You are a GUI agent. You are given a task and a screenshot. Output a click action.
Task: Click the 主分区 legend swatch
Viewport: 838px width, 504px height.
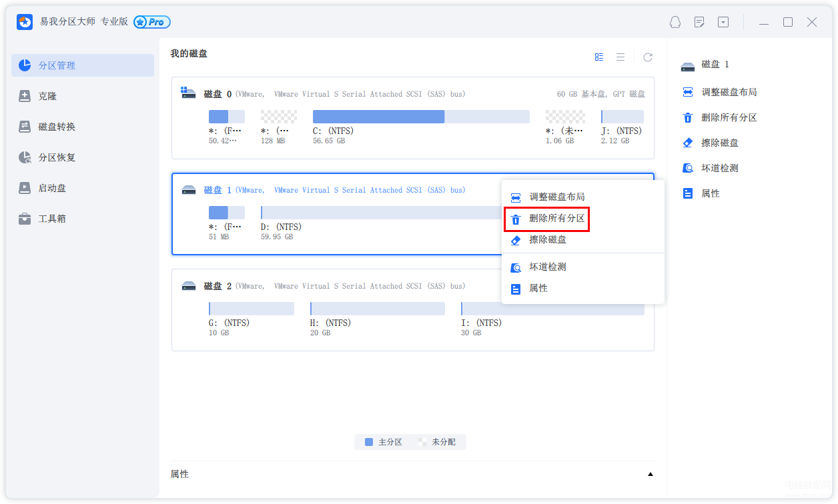[x=369, y=442]
